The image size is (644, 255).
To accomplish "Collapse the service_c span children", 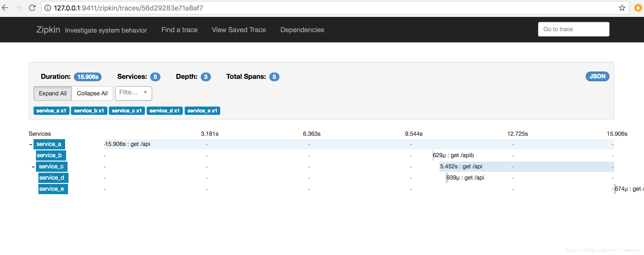I will (33, 167).
